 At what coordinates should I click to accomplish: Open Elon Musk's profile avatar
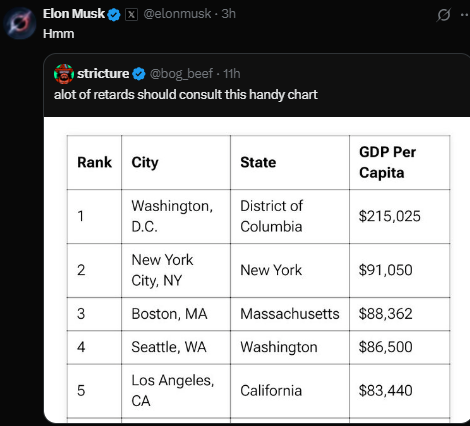[x=20, y=23]
